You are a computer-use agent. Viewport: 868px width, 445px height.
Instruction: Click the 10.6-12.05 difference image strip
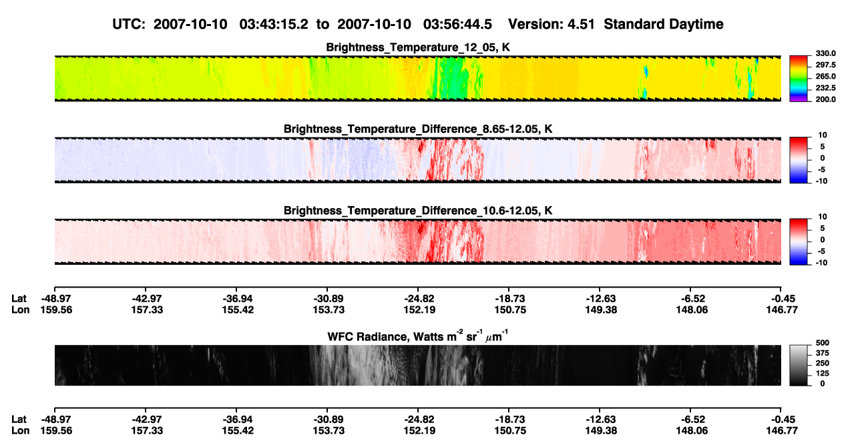click(x=417, y=242)
